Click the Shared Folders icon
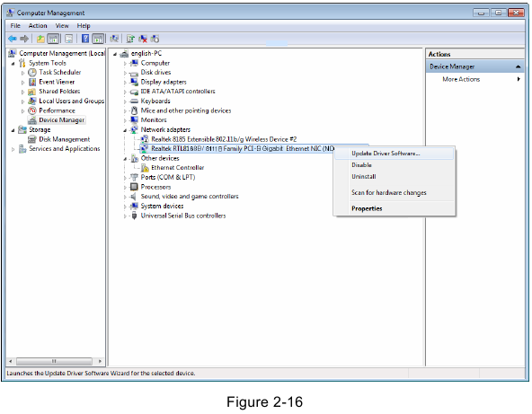Viewport: 532px width, 414px height. (31, 92)
